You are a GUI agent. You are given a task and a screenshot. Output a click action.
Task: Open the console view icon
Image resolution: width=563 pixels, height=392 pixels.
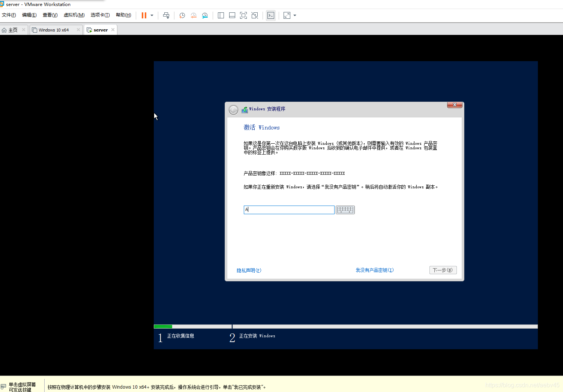(x=271, y=15)
